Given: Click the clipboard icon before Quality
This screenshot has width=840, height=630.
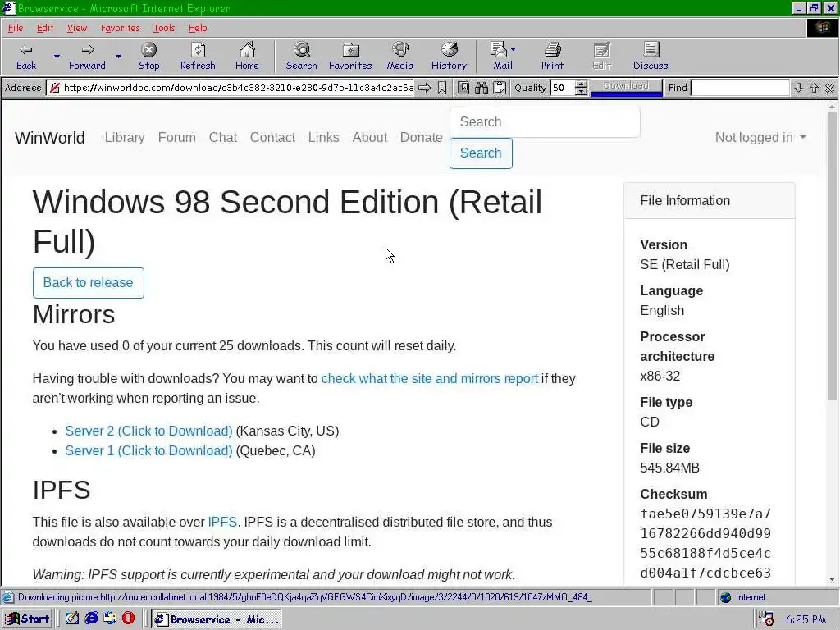Looking at the screenshot, I should [500, 88].
